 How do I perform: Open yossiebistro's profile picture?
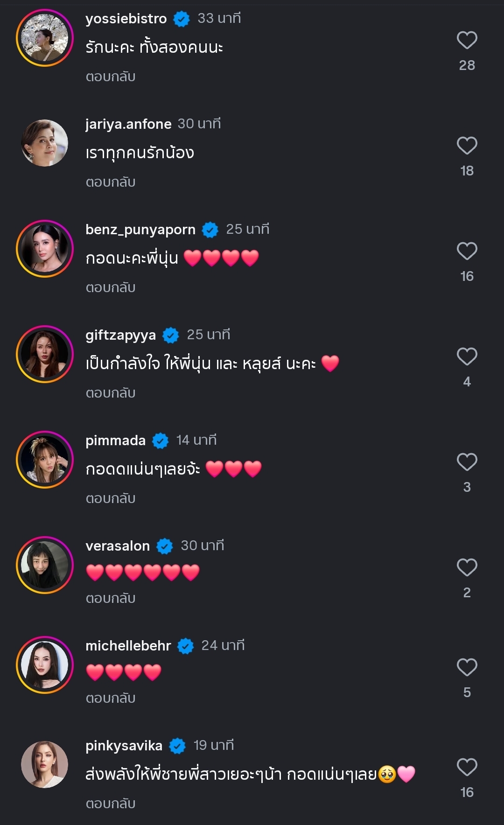point(45,38)
